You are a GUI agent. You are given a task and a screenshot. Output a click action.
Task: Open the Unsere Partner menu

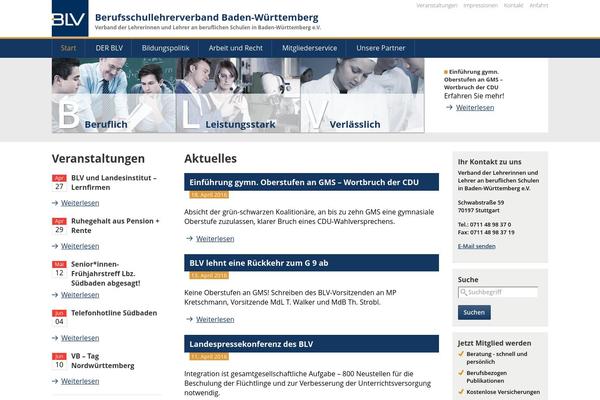(380, 48)
